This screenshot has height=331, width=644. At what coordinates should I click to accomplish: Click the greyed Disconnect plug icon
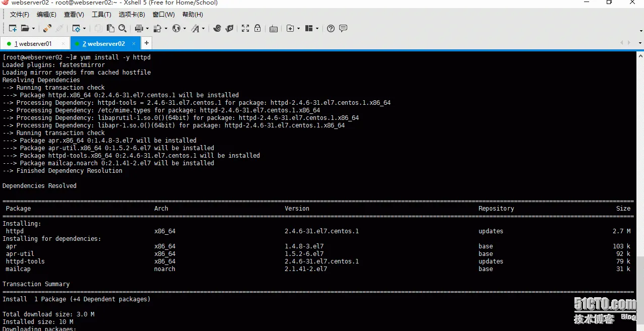click(x=59, y=28)
